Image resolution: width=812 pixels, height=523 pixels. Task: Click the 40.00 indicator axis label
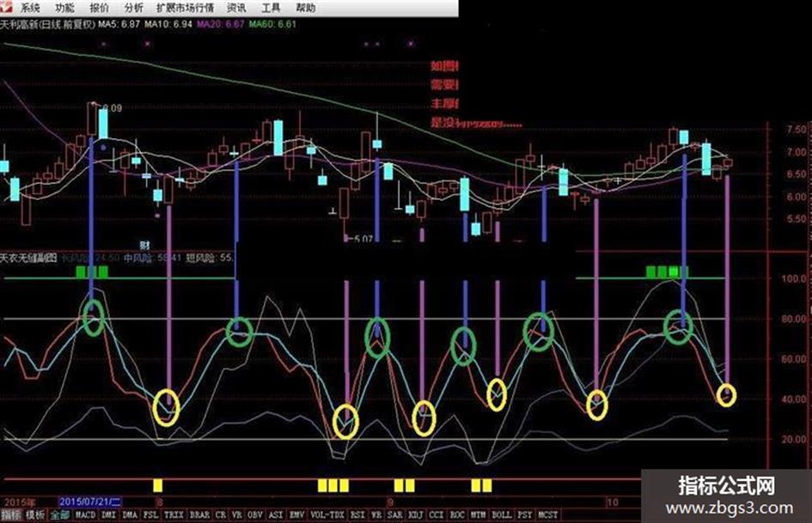795,399
